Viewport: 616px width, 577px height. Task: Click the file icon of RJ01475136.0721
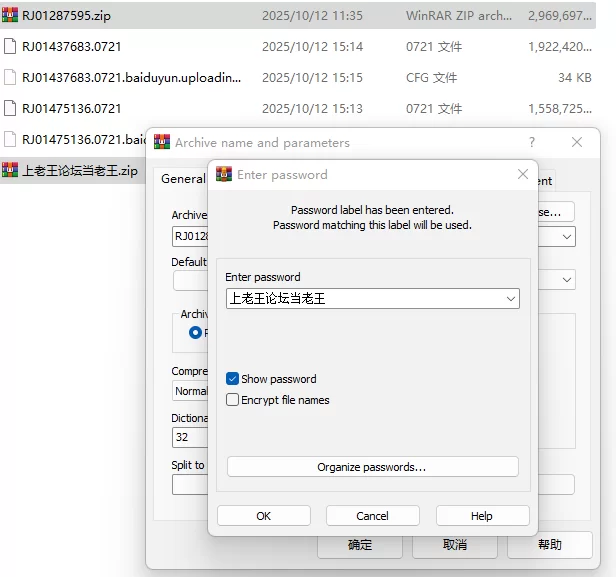[10, 109]
